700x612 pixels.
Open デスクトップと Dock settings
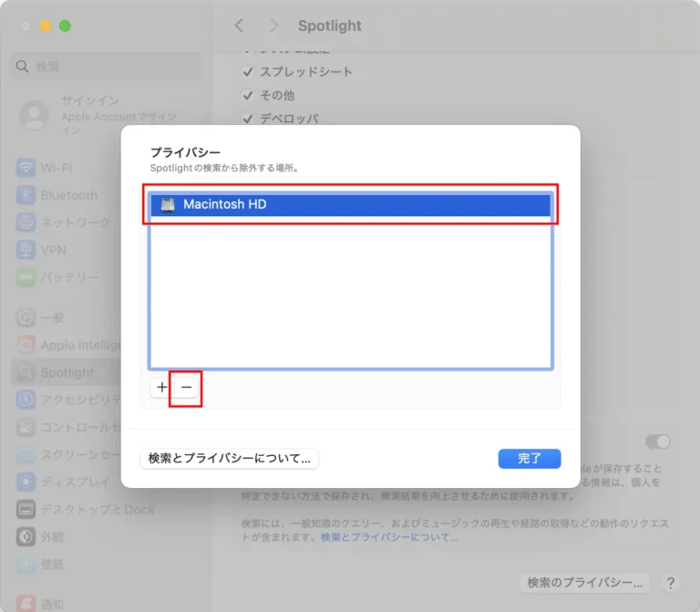point(106,509)
